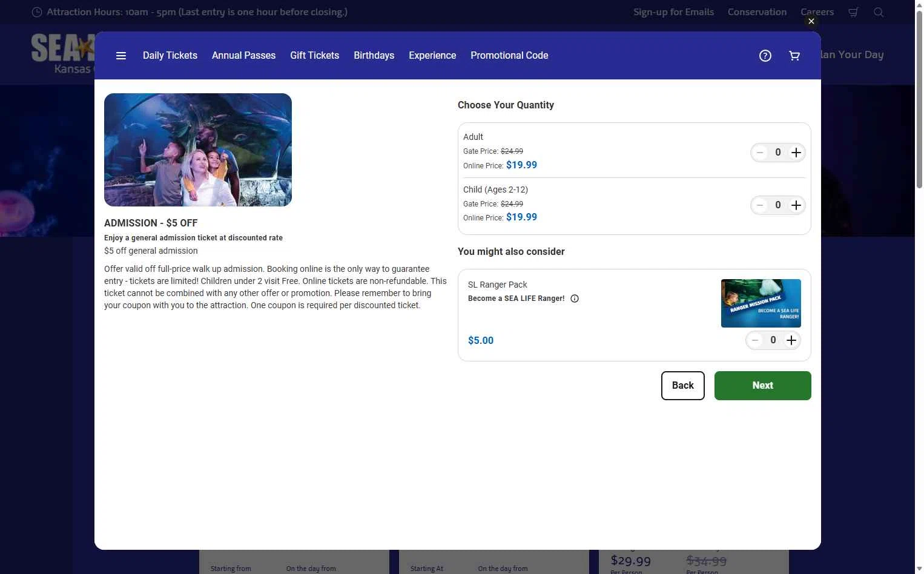Image resolution: width=924 pixels, height=574 pixels.
Task: Click the Ranger Mission Pack thumbnail
Action: tap(761, 303)
